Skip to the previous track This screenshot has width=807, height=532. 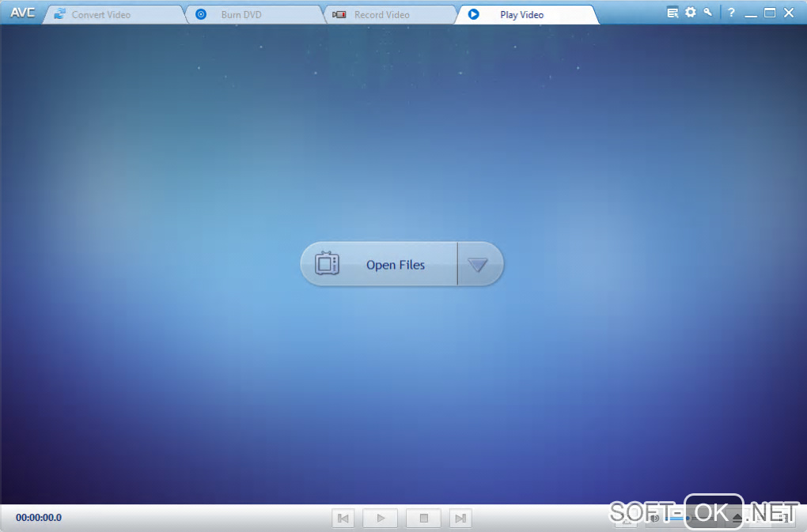point(343,518)
